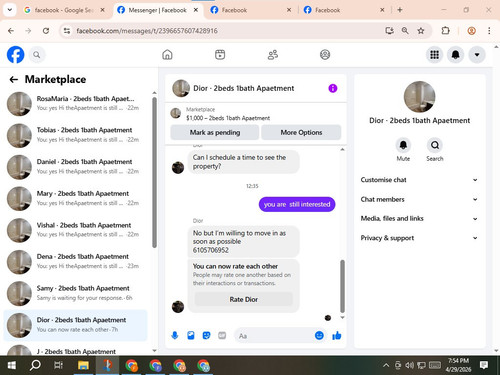Switch to fourth browser tab Facebook
Screen dimensions: 500x375
344,10
